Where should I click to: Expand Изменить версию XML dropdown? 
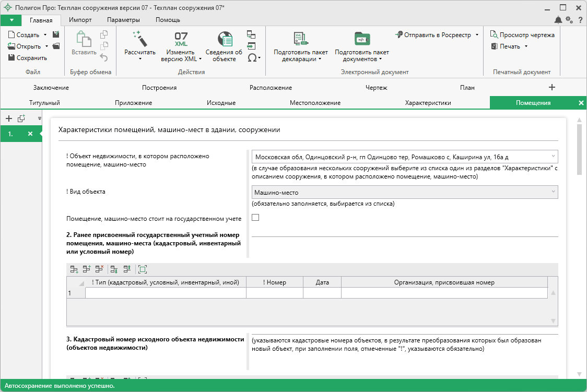200,59
